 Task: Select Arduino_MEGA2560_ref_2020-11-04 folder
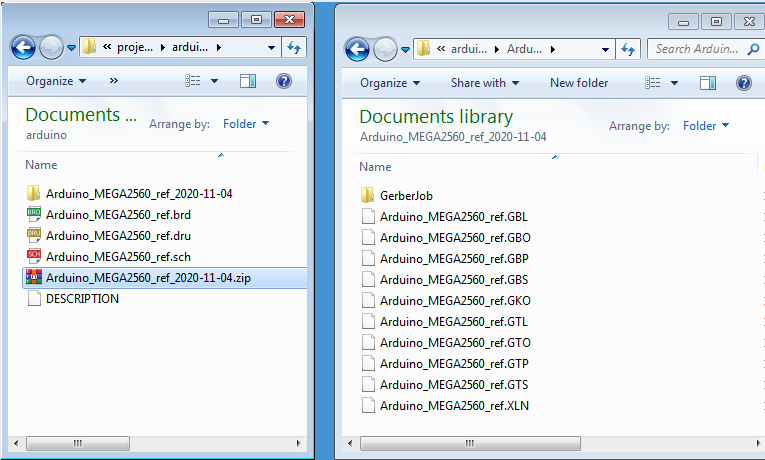point(139,194)
